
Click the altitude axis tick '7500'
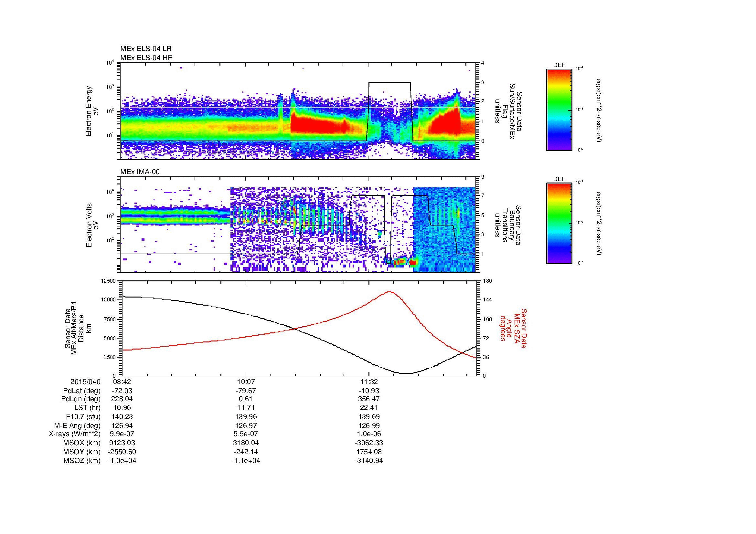coord(110,319)
